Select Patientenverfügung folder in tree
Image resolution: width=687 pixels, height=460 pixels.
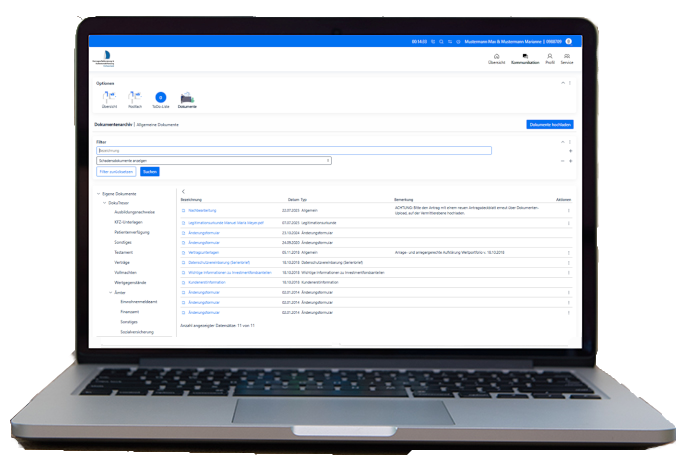(132, 232)
